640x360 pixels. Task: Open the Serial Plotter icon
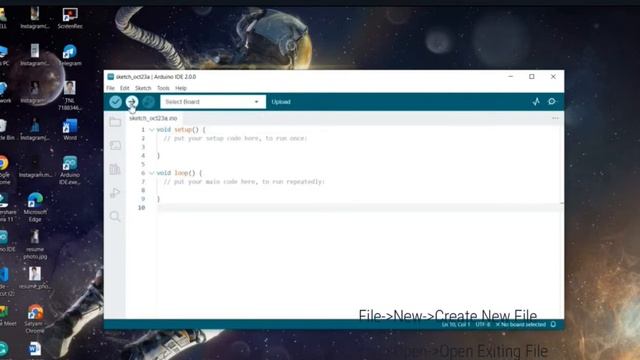click(536, 102)
